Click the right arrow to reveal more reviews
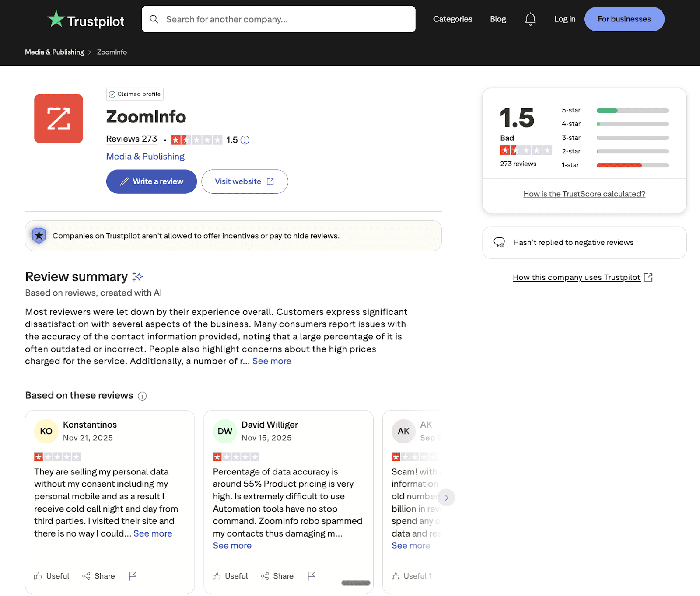700x596 pixels. 447,497
